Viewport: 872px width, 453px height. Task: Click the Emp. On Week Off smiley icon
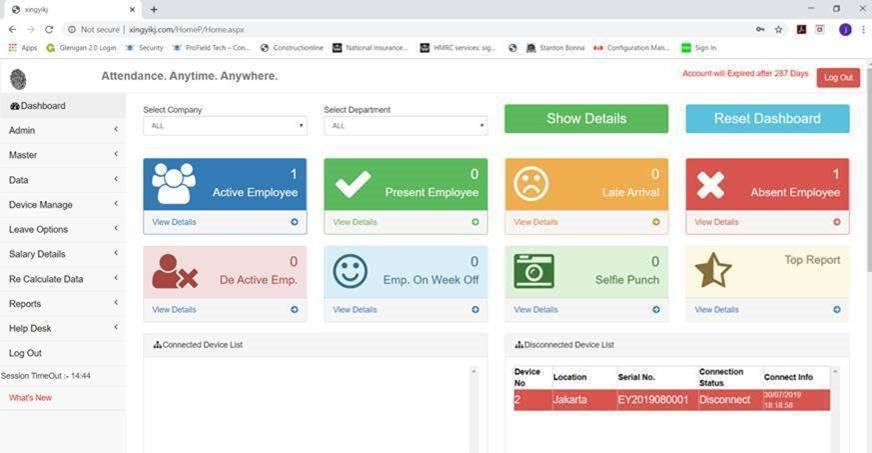[x=350, y=270]
